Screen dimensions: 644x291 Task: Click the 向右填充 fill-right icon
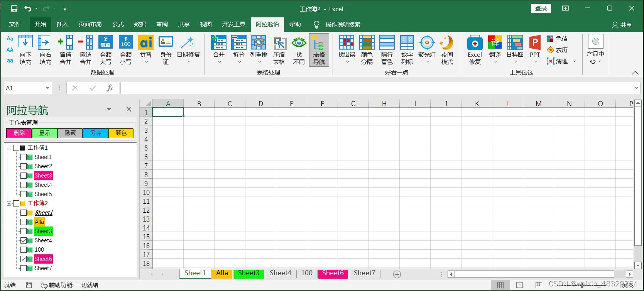pos(45,42)
